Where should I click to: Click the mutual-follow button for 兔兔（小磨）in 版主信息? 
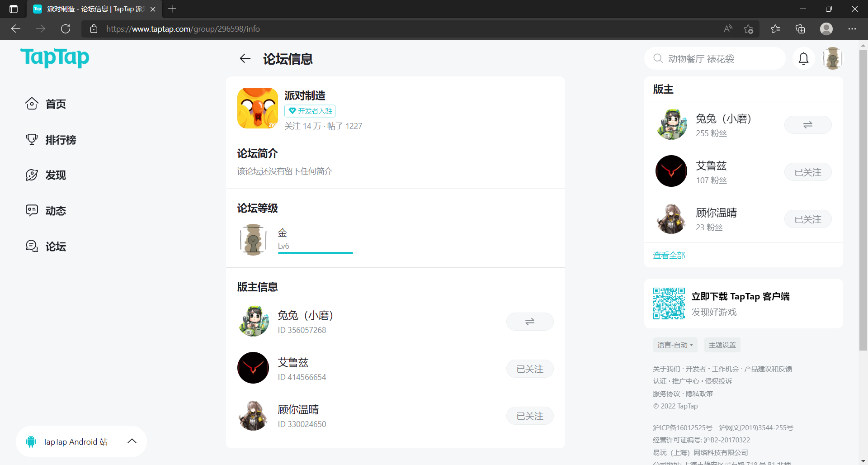pyautogui.click(x=530, y=322)
